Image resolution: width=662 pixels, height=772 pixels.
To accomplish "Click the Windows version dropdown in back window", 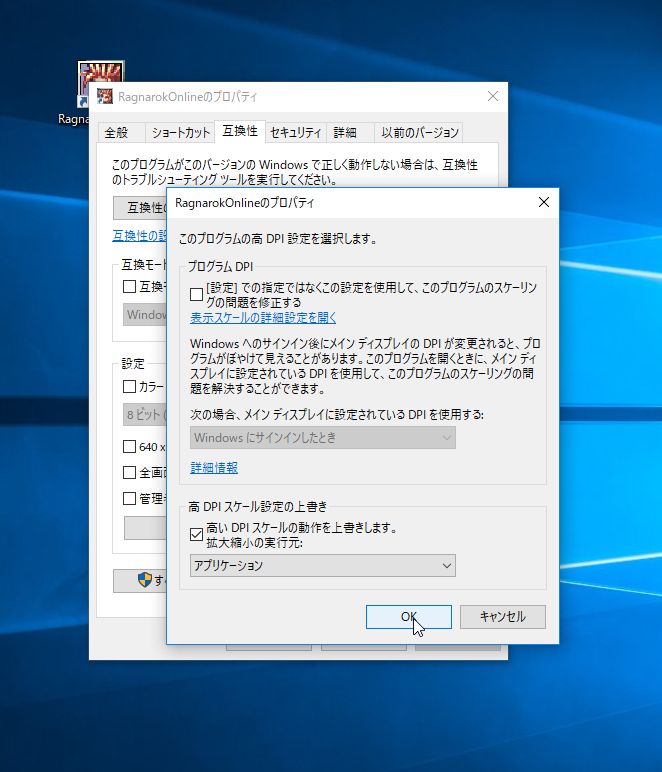I will tap(145, 315).
